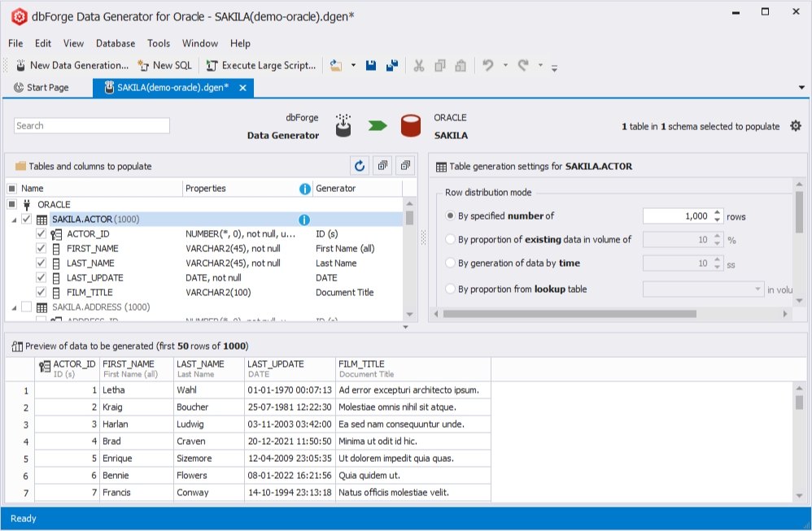The width and height of the screenshot is (812, 531).
Task: Select By proportion of existing data radio
Action: [450, 239]
